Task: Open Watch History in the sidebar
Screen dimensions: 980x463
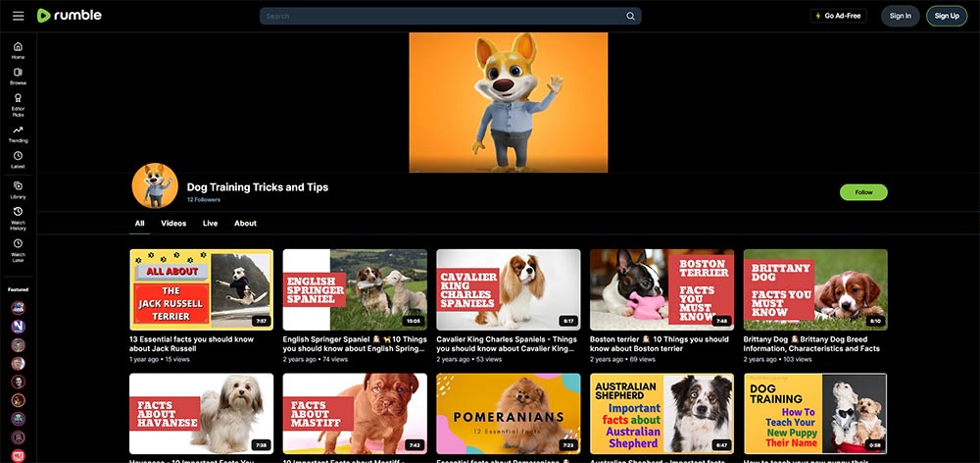Action: 18,219
